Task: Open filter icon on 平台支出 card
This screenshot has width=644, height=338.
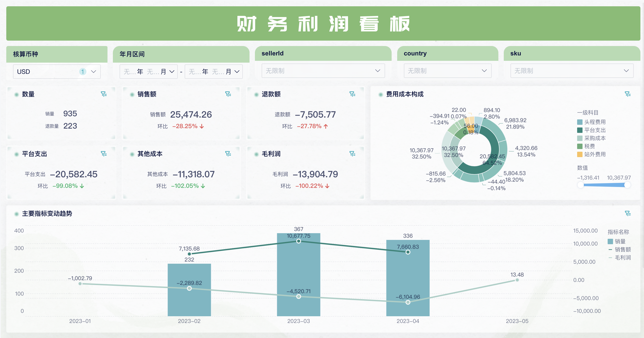Action: click(x=104, y=154)
